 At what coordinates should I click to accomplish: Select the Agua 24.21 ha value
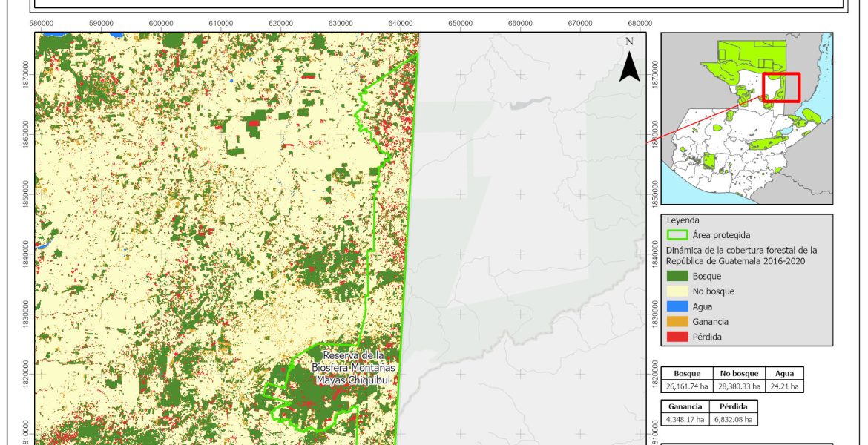(x=783, y=386)
